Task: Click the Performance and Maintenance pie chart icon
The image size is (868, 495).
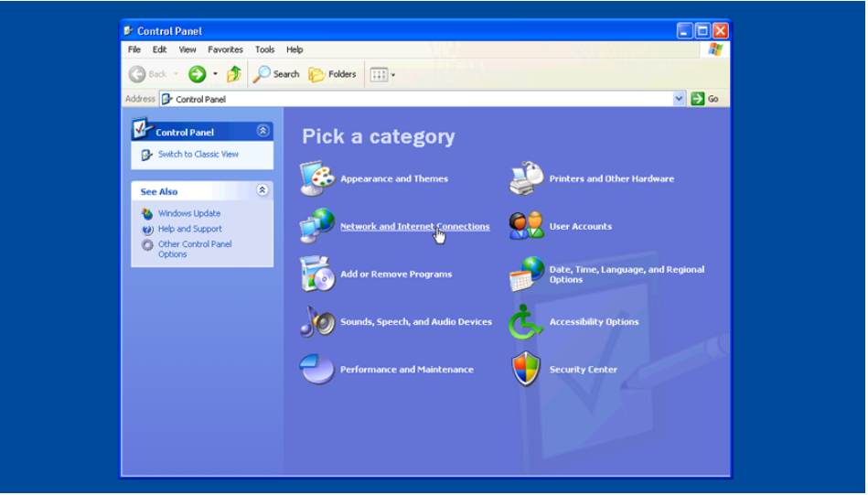Action: click(317, 369)
